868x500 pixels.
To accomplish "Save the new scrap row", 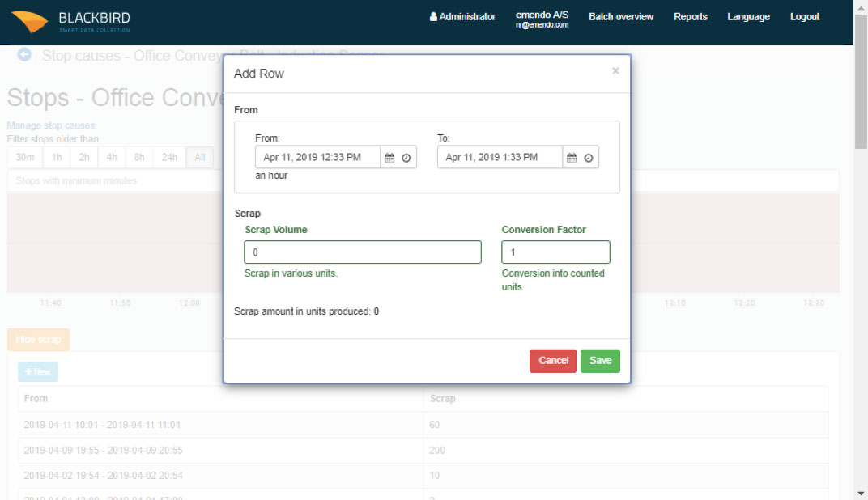I will (600, 361).
